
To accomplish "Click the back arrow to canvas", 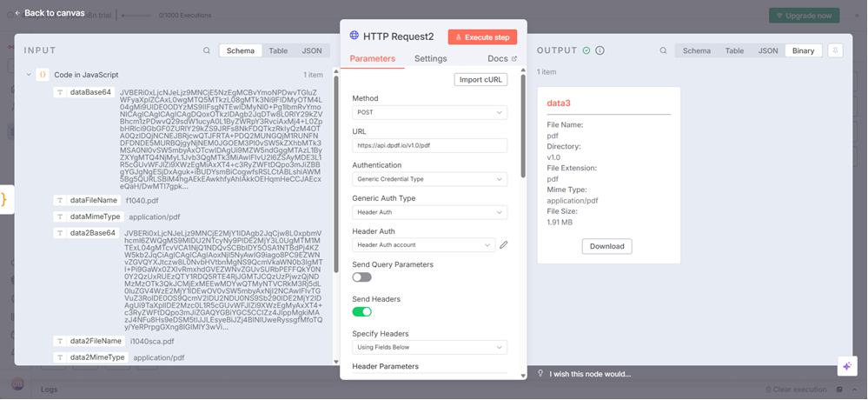I will 17,13.
